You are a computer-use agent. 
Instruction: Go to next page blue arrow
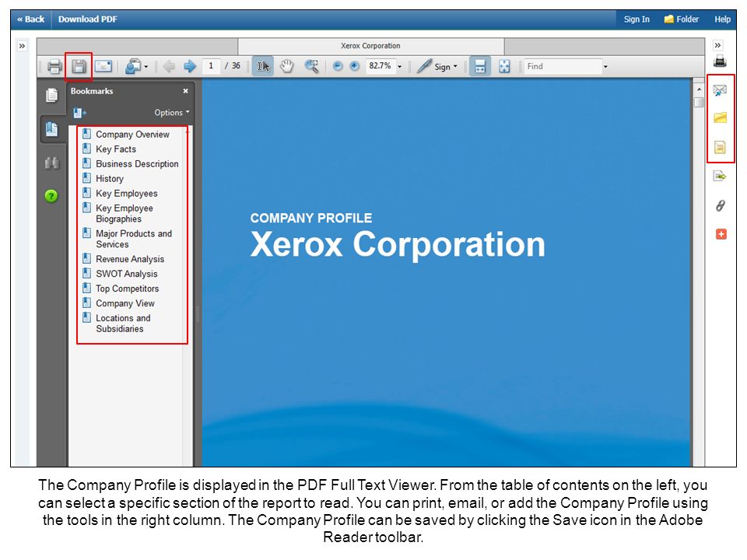tap(190, 66)
